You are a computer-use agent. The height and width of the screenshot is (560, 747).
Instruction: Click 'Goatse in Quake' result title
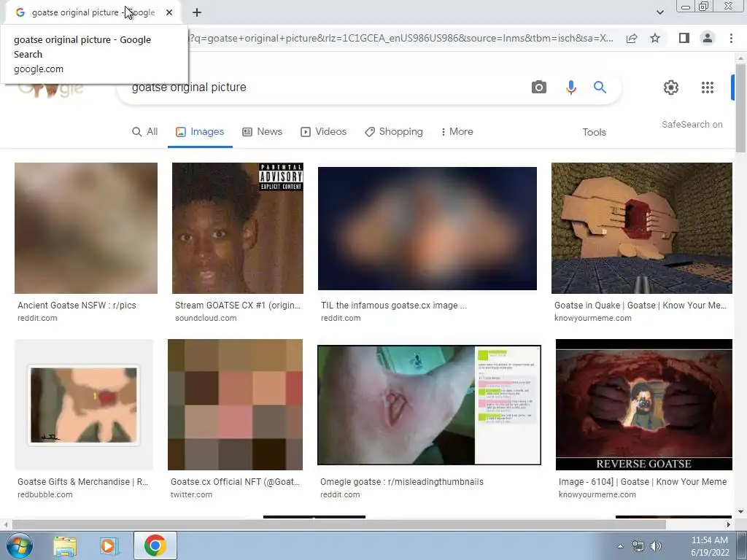tap(640, 306)
